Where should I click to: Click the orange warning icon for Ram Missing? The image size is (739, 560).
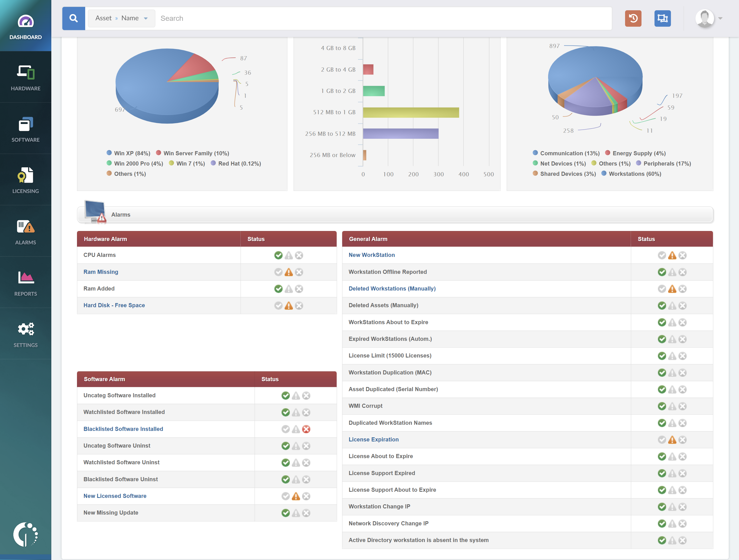289,272
